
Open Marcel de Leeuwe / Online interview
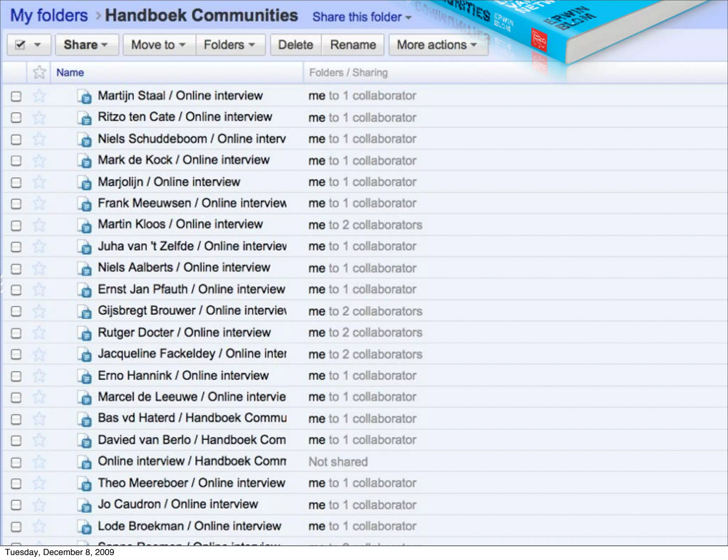click(x=192, y=397)
